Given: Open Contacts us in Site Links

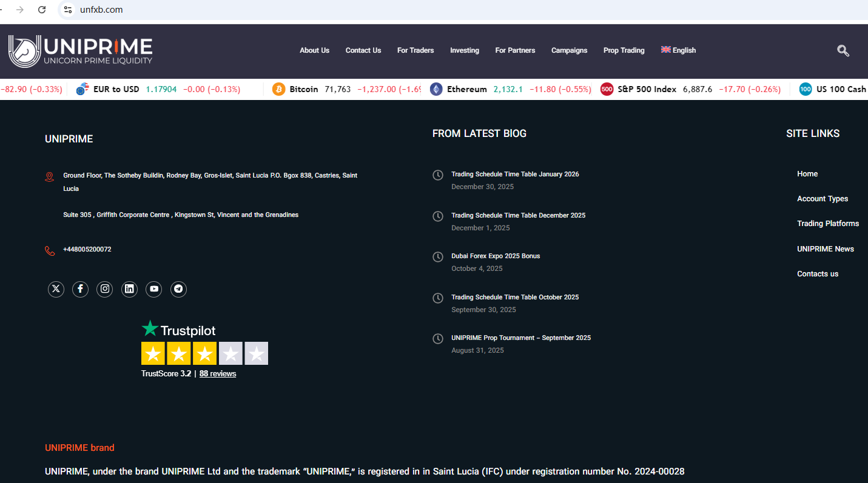Looking at the screenshot, I should click(x=818, y=274).
